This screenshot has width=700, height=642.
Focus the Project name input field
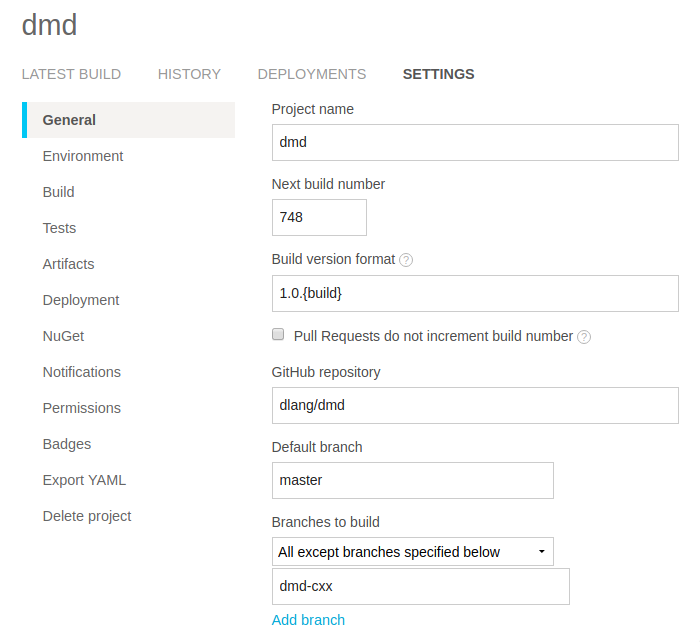475,142
